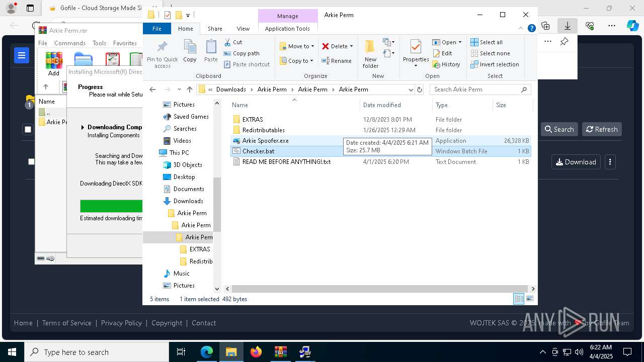The image size is (644, 362).
Task: Select 3D Objects in navigation pane
Action: coord(187,165)
